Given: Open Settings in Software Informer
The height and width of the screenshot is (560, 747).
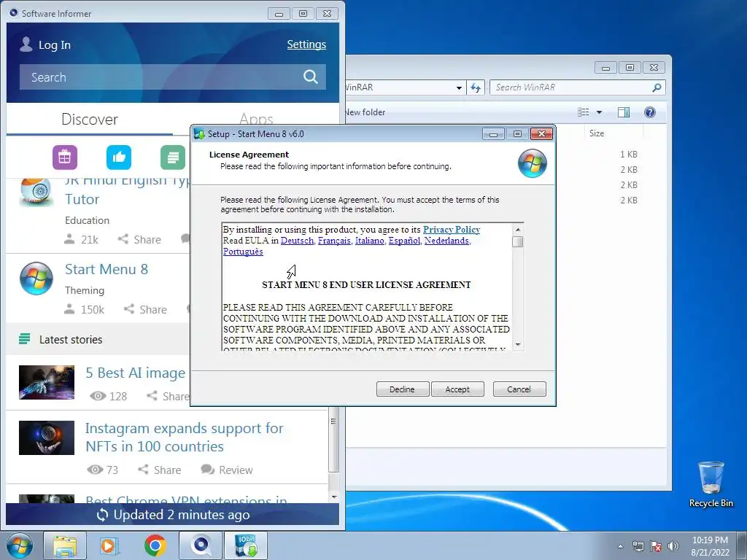Looking at the screenshot, I should [306, 44].
